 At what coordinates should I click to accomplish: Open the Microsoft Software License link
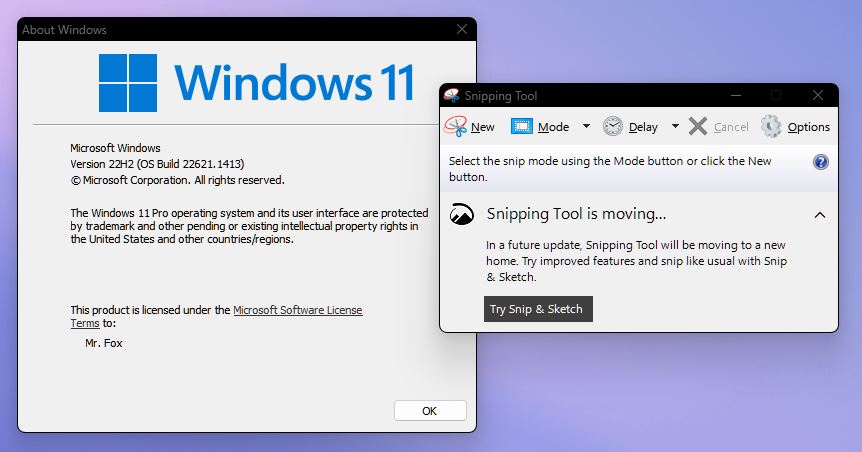[x=297, y=310]
